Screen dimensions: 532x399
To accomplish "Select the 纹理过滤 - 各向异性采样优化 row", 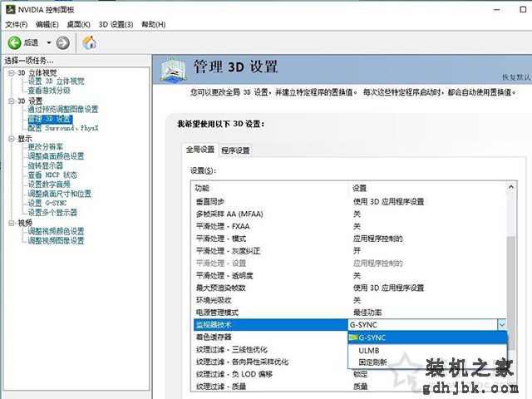I will point(271,362).
